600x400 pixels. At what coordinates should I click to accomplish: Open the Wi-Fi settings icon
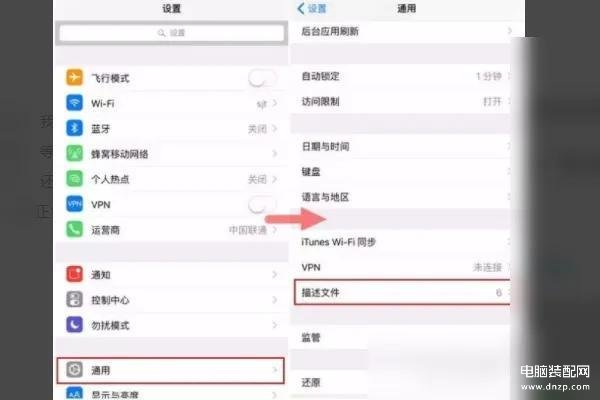click(74, 103)
